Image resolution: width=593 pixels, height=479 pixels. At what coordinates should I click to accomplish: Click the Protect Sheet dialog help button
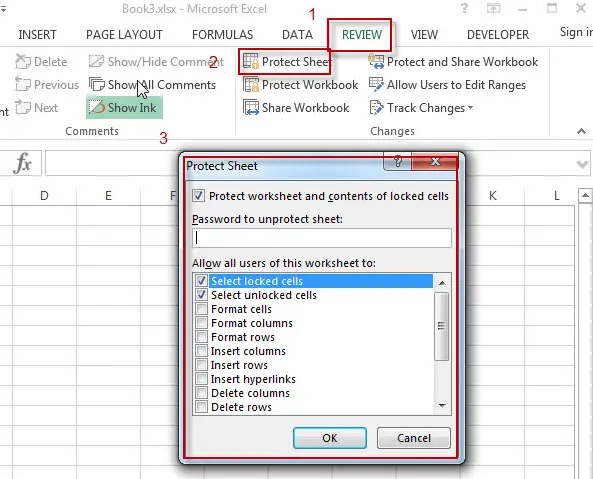click(397, 162)
